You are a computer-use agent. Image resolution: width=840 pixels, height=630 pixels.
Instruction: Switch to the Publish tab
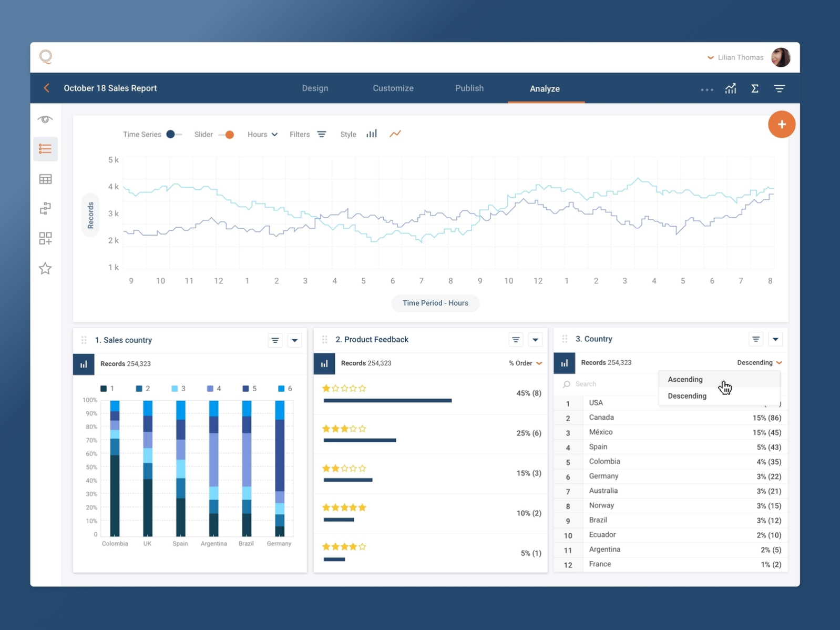469,88
